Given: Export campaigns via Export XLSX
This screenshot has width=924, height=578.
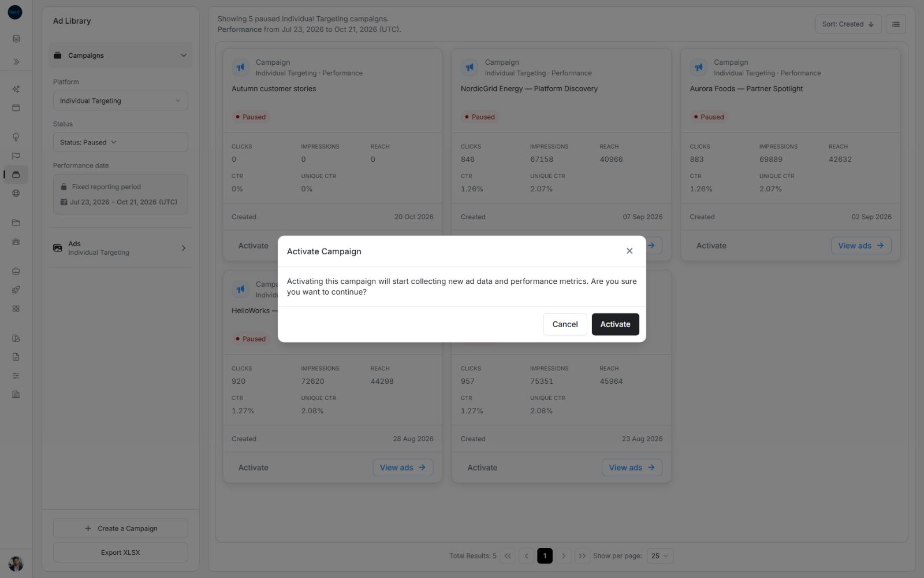Looking at the screenshot, I should [120, 553].
